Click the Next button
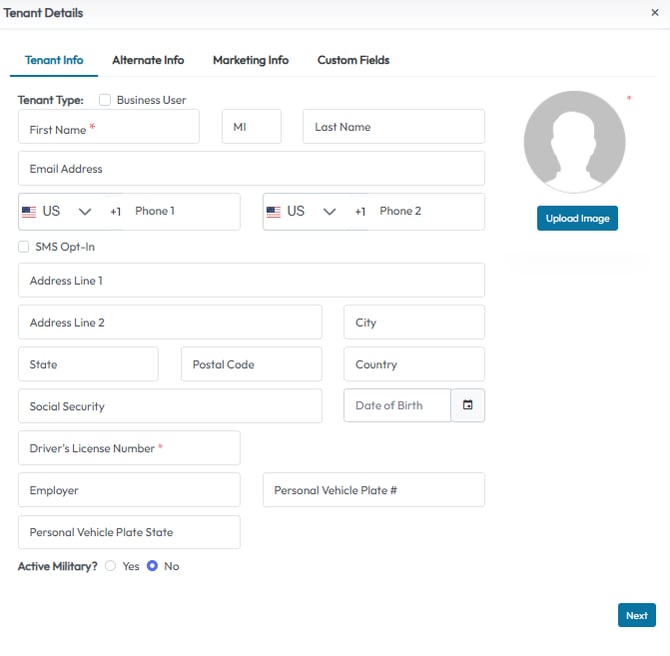The image size is (670, 656). [x=636, y=616]
